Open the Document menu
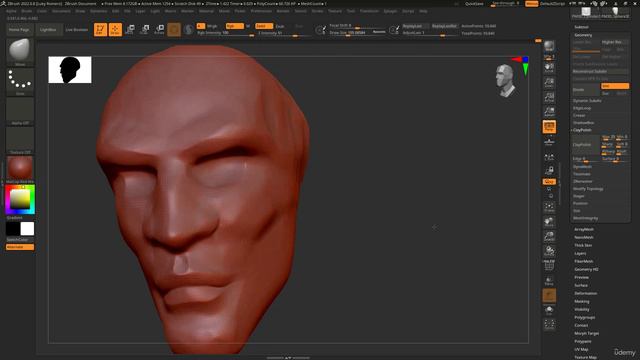 tap(61, 11)
